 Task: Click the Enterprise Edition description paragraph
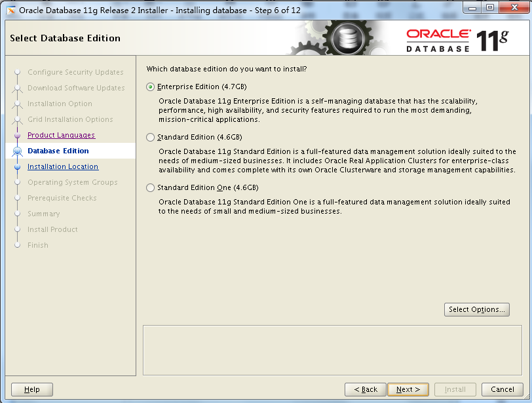click(318, 110)
